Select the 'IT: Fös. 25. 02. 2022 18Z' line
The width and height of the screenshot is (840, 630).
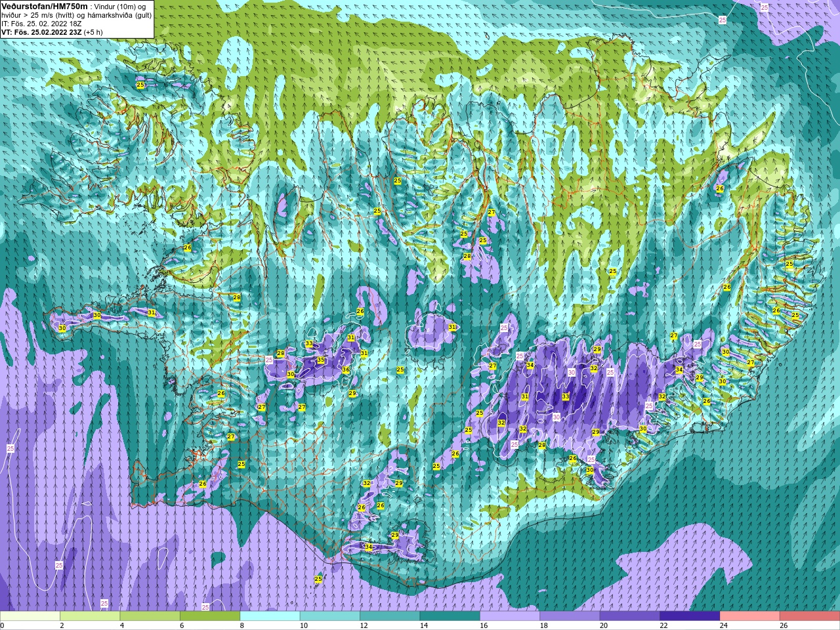pos(42,23)
